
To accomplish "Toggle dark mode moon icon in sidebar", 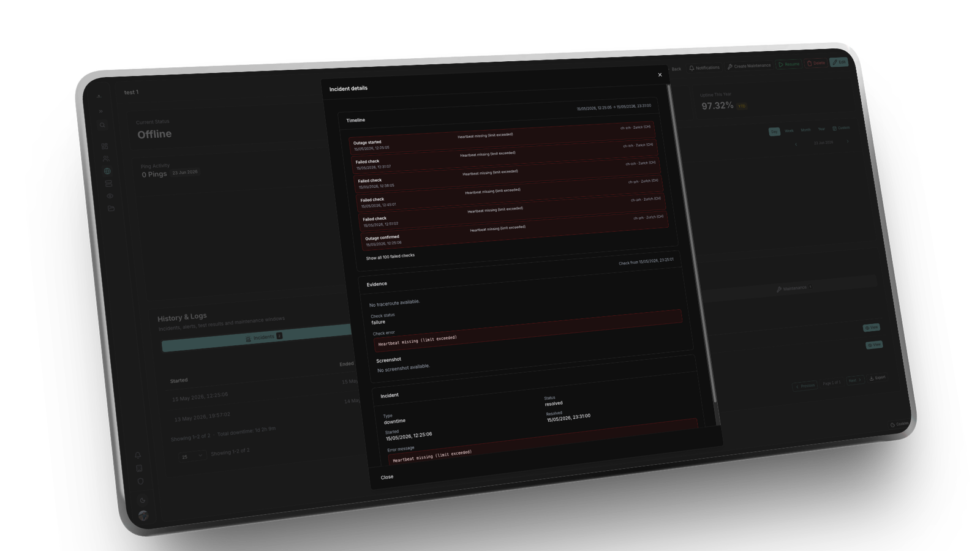I will pyautogui.click(x=142, y=500).
